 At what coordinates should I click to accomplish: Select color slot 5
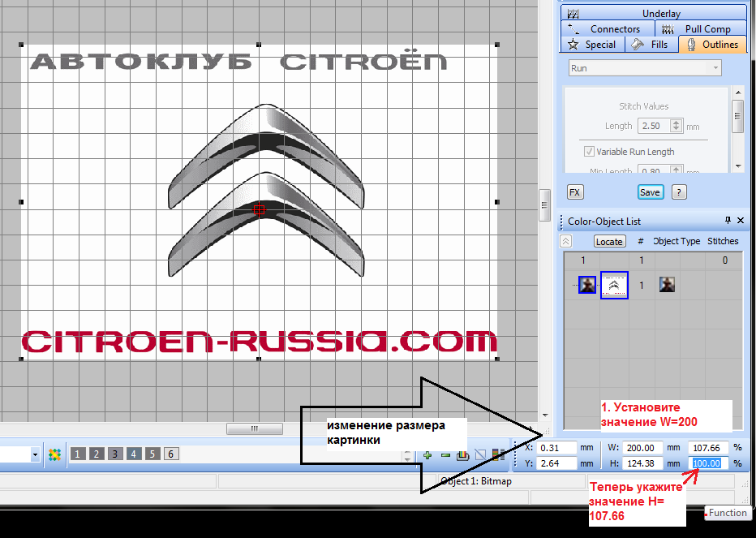pyautogui.click(x=152, y=454)
